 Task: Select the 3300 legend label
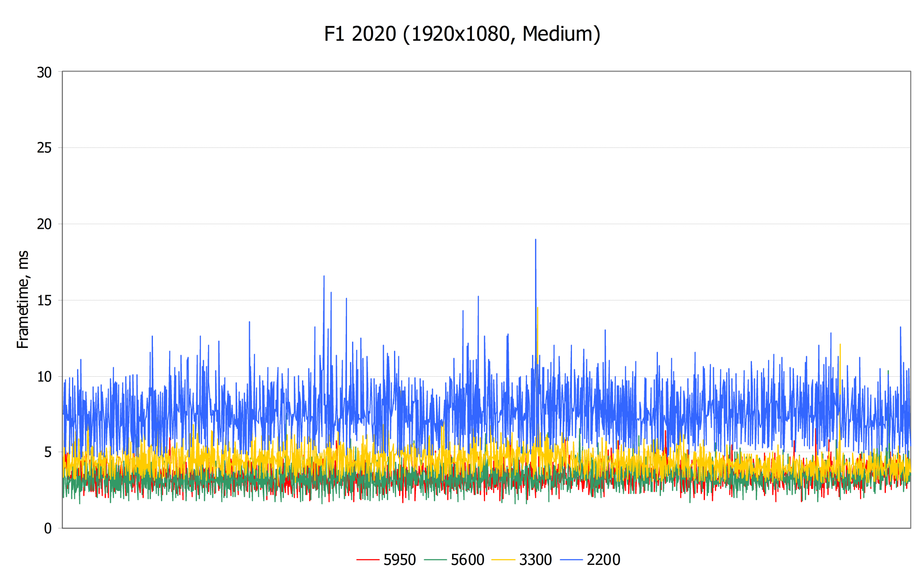535,560
